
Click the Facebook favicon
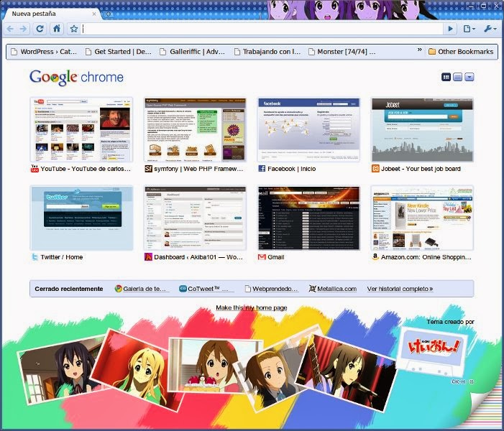pos(262,169)
